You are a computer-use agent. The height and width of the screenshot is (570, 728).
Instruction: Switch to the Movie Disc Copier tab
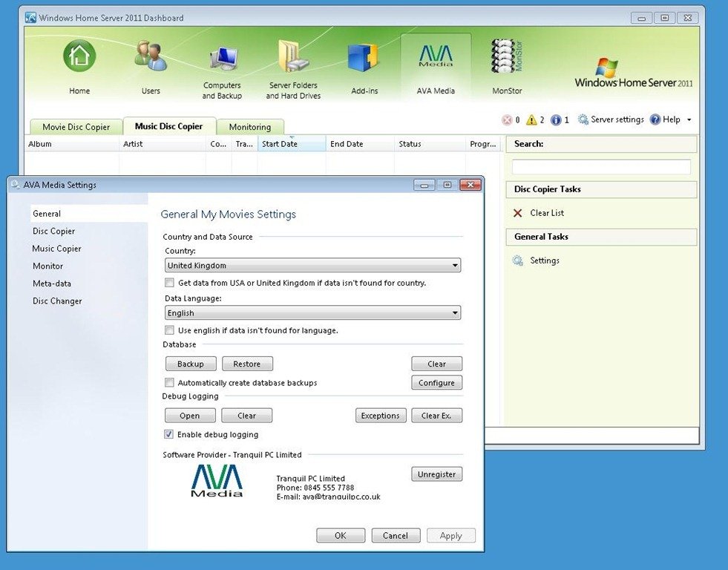pyautogui.click(x=76, y=127)
